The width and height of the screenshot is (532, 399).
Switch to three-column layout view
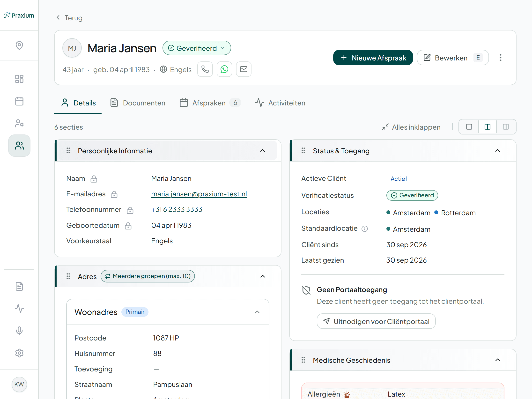506,127
